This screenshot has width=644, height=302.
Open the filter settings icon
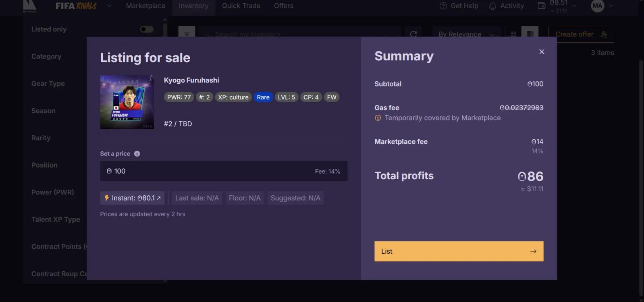[187, 34]
